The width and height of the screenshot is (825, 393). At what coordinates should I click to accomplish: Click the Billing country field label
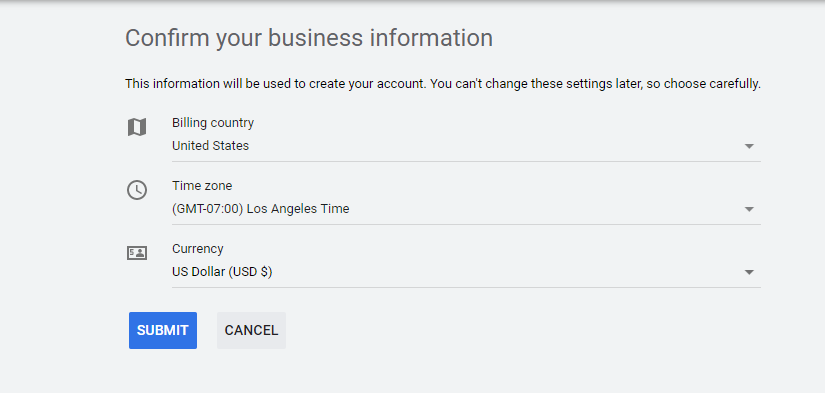click(x=213, y=123)
